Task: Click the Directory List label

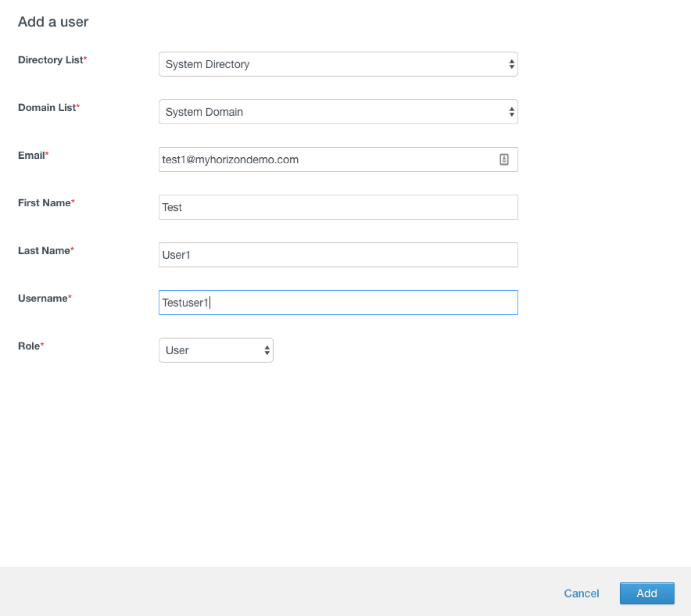Action: click(51, 60)
